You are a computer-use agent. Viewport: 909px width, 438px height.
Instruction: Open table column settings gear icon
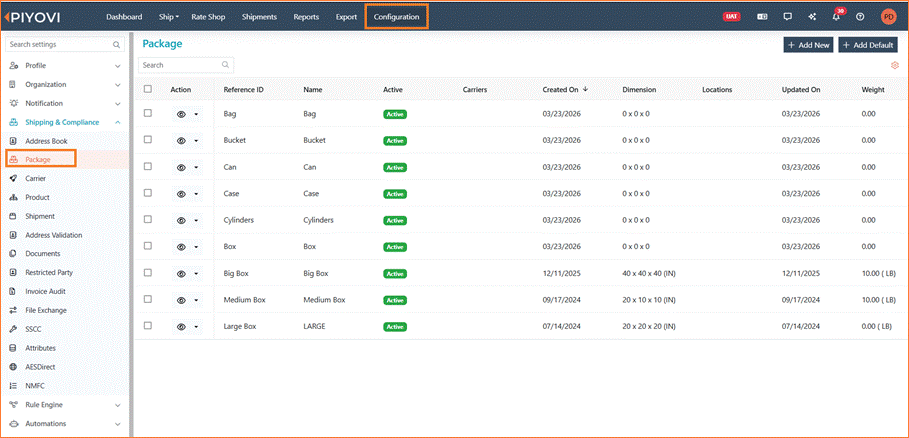[x=895, y=65]
